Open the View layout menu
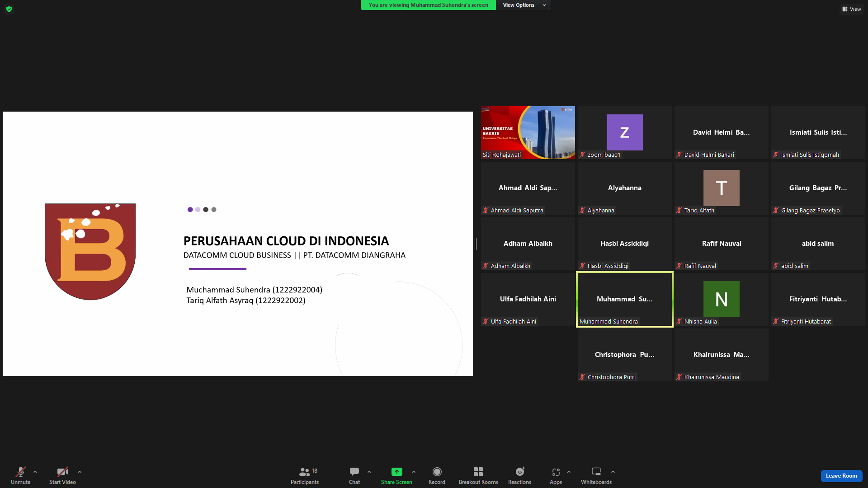The height and width of the screenshot is (488, 868). click(852, 9)
